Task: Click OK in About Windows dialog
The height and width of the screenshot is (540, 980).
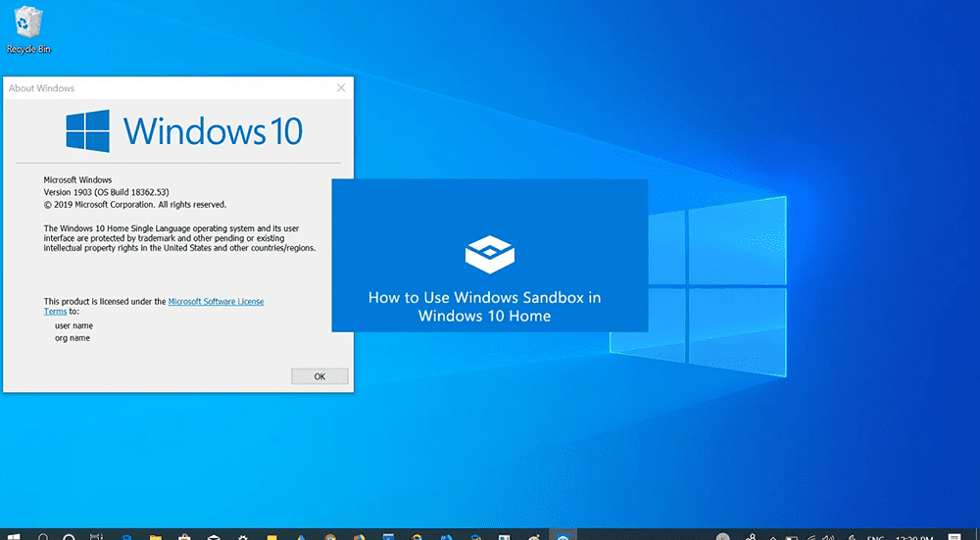Action: point(319,376)
